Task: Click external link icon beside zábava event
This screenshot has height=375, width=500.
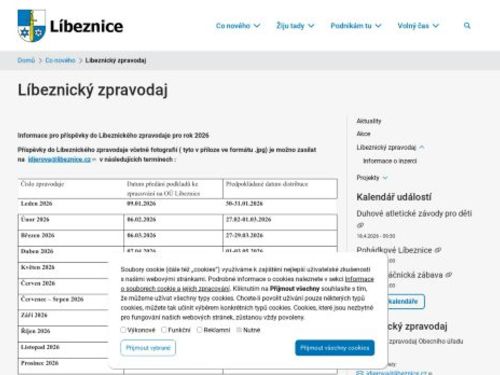Action: (449, 275)
